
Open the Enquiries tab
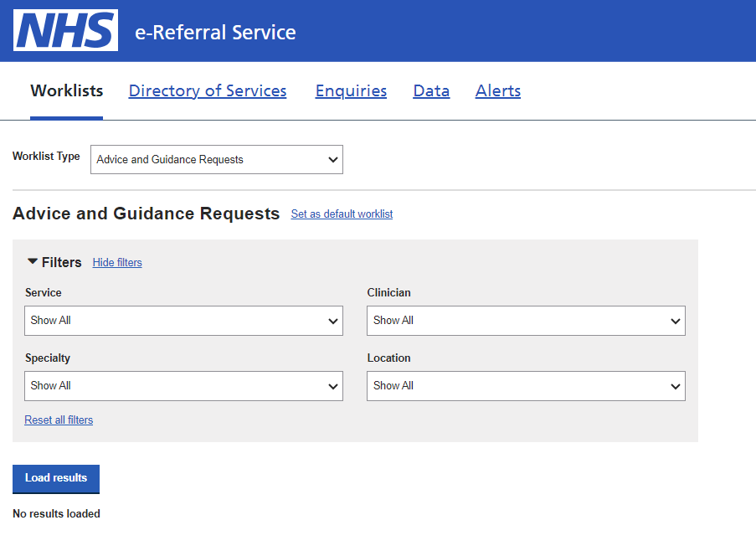(351, 90)
